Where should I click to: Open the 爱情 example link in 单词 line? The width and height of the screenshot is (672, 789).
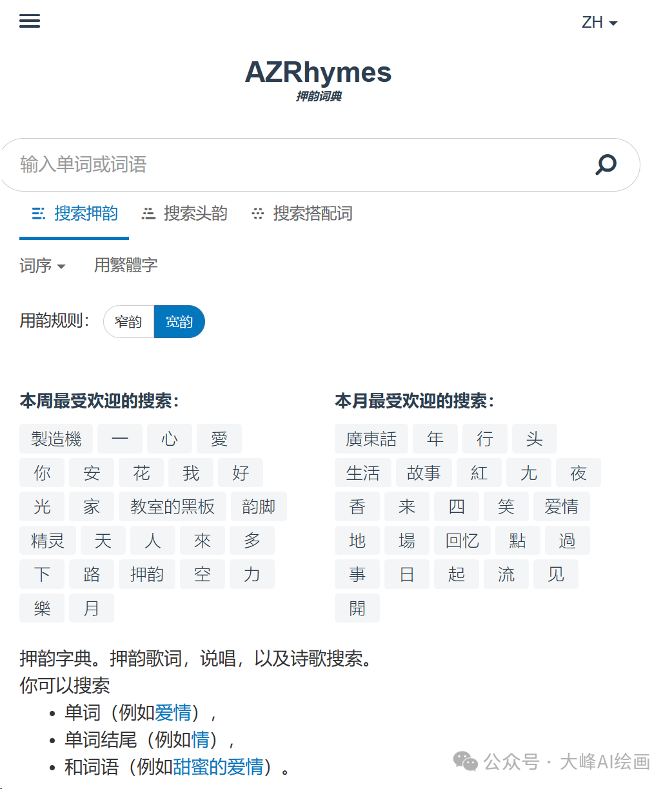coord(173,713)
